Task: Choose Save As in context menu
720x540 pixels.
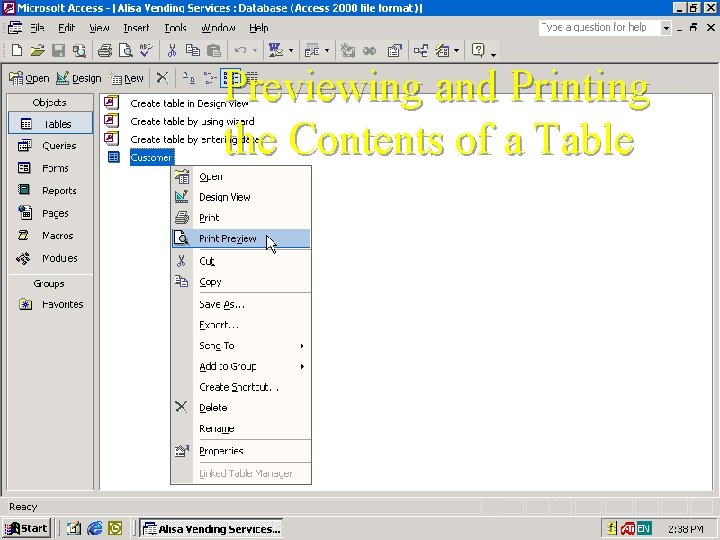Action: pos(241,304)
